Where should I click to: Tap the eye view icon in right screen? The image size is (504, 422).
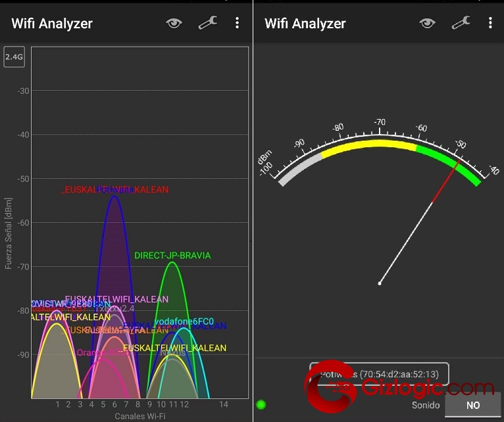(x=427, y=23)
